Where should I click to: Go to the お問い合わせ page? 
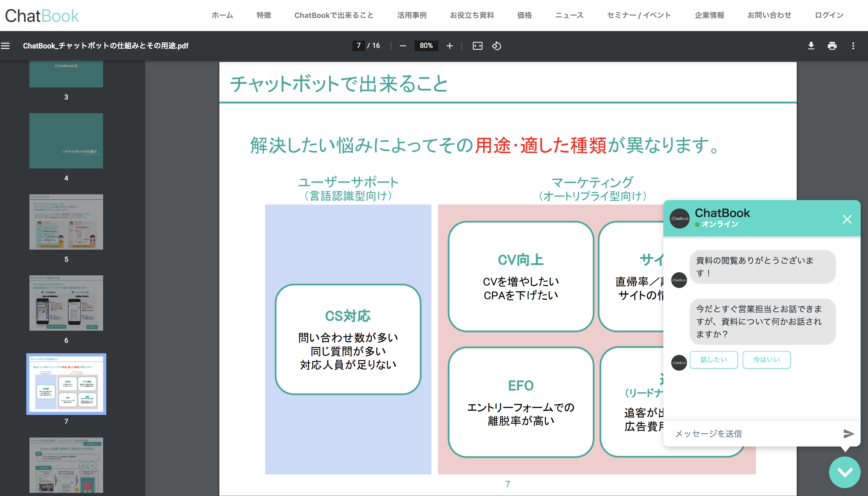point(769,15)
